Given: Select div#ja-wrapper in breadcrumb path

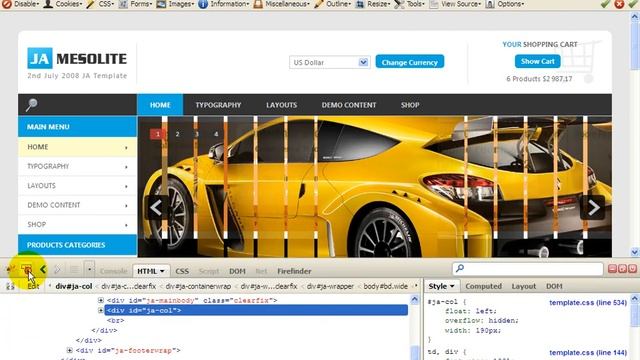Looking at the screenshot, I should 330,286.
